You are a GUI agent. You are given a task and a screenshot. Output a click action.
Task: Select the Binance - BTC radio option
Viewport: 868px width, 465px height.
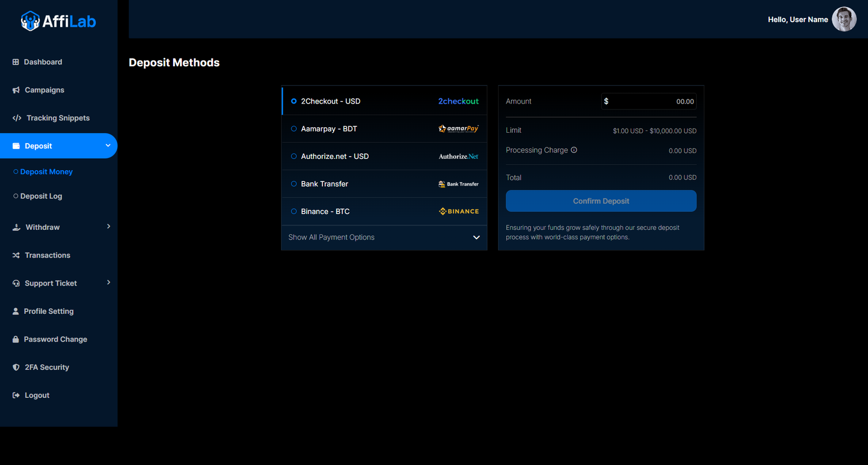pyautogui.click(x=294, y=211)
